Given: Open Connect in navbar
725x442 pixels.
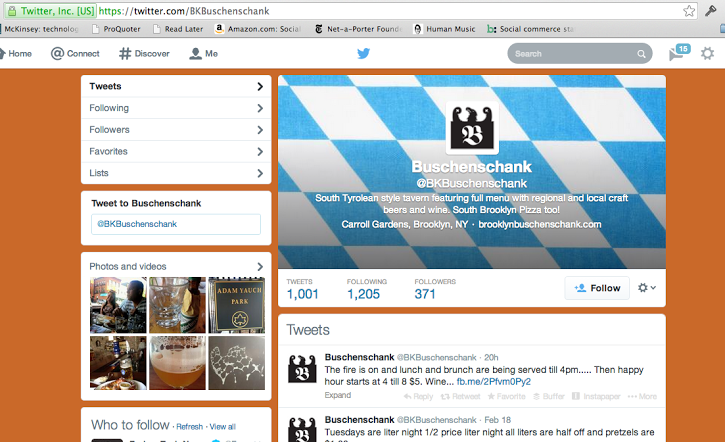Looking at the screenshot, I should pyautogui.click(x=75, y=54).
